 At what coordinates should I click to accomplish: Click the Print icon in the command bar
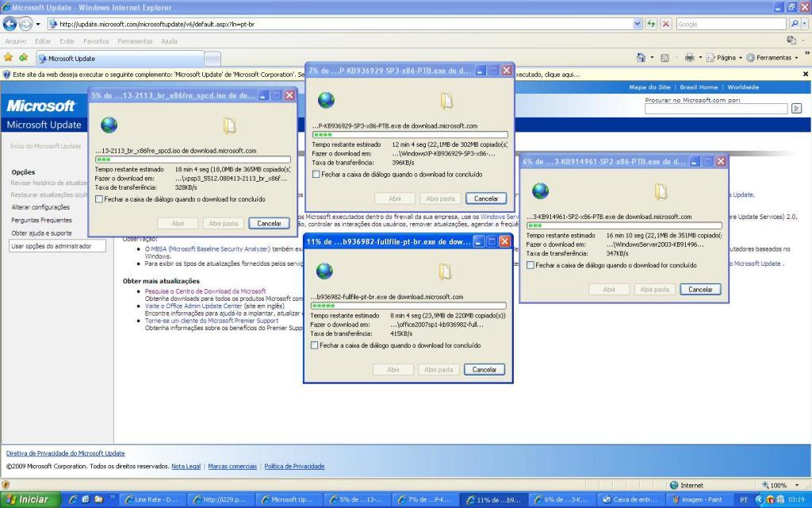pyautogui.click(x=689, y=57)
